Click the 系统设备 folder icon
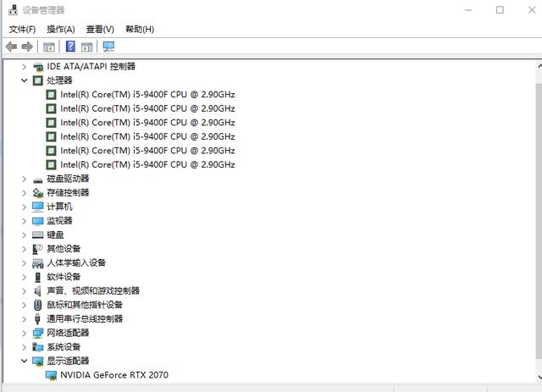 coord(37,347)
